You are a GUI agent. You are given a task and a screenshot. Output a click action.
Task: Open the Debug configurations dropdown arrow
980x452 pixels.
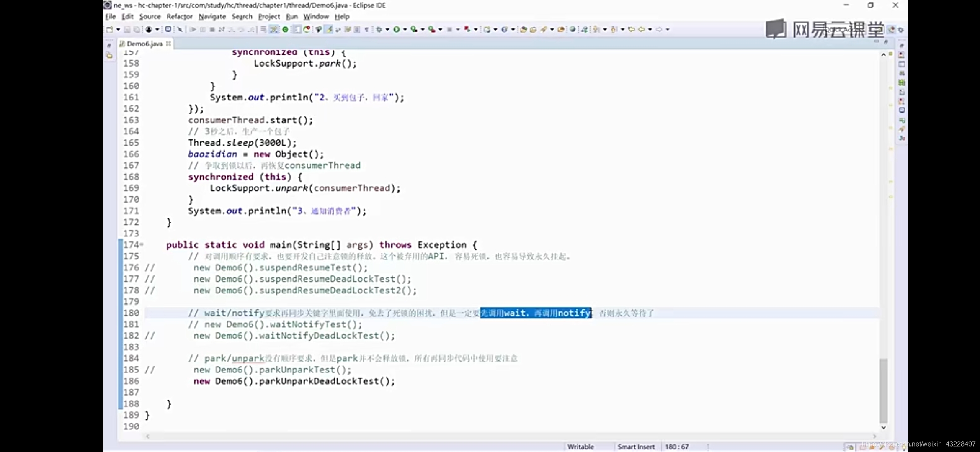[x=387, y=29]
